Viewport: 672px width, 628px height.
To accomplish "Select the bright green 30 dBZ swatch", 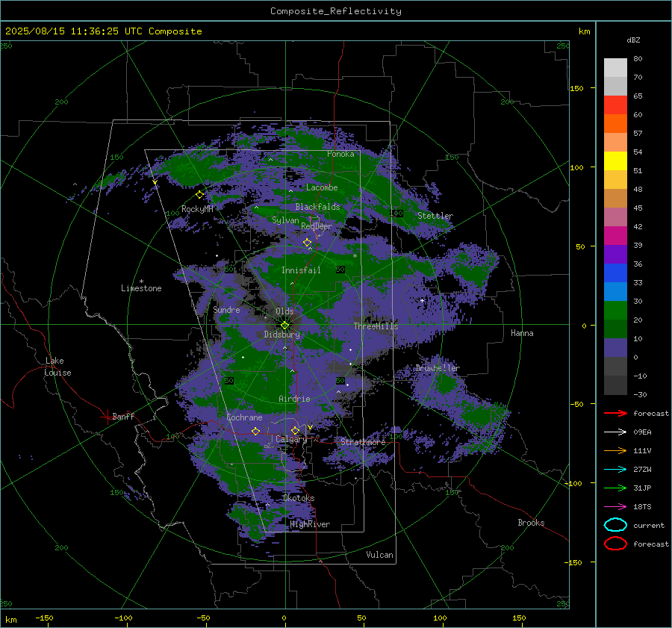I will click(615, 311).
